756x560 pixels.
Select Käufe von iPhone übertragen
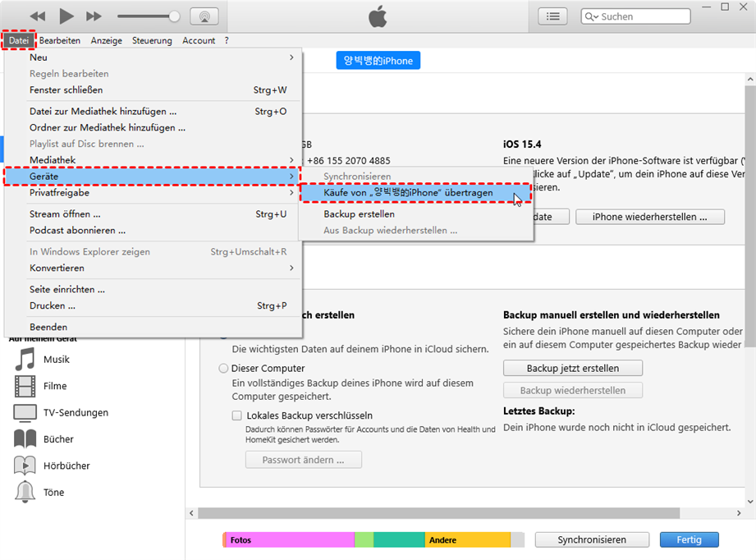click(x=415, y=193)
